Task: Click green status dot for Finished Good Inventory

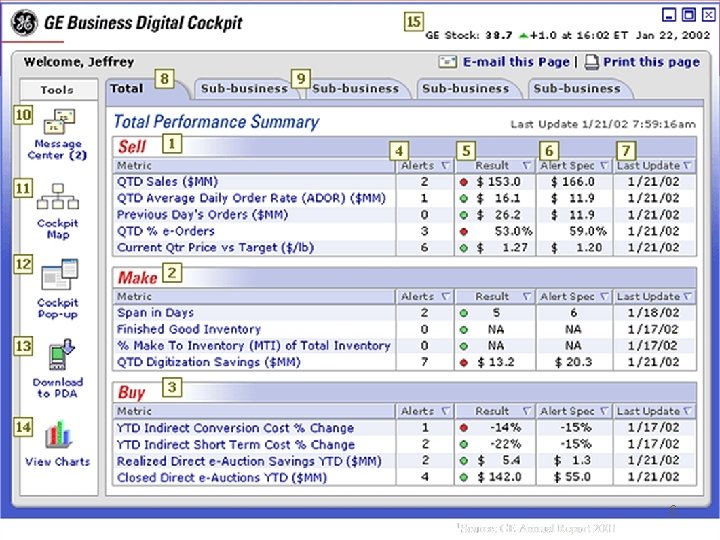Action: (x=464, y=330)
